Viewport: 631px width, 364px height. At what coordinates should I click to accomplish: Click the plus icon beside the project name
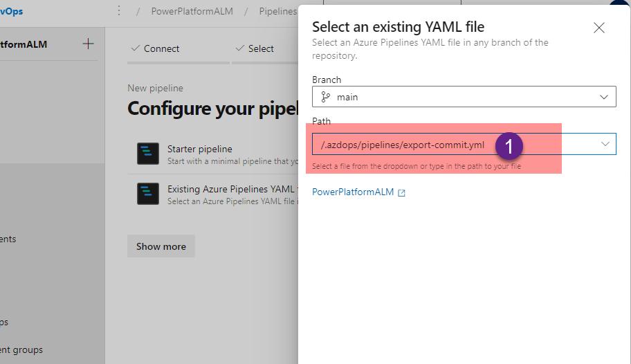88,44
